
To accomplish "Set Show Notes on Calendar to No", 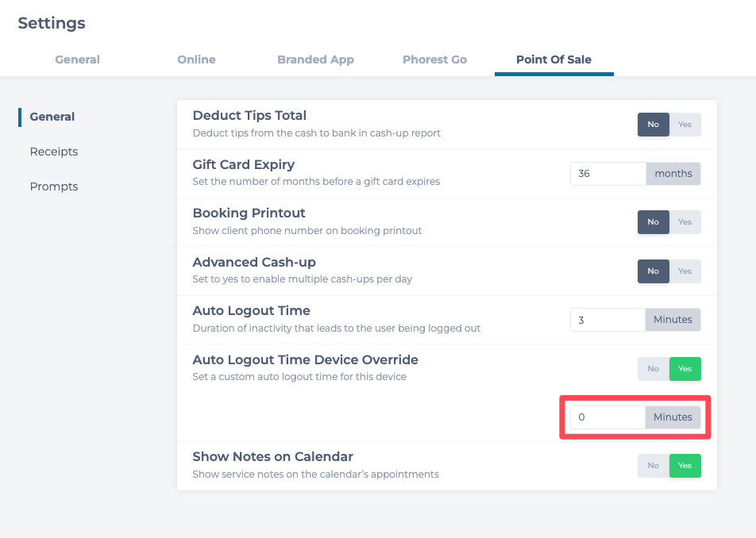I will pyautogui.click(x=654, y=466).
